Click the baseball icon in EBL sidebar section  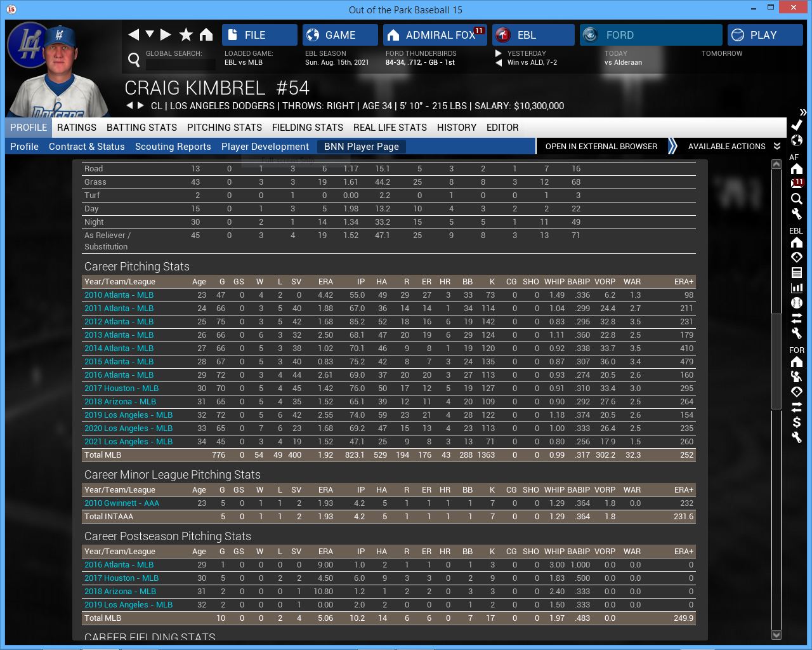click(x=797, y=303)
